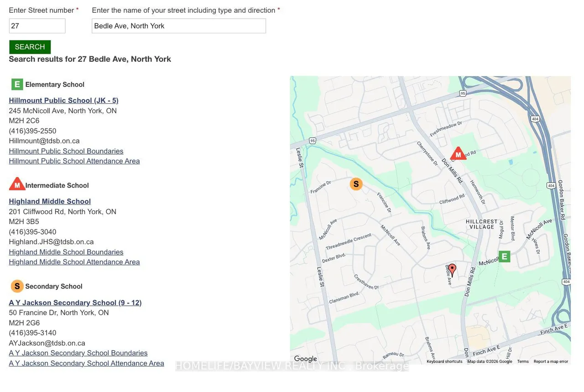The height and width of the screenshot is (392, 584).
Task: Open the map Terms link
Action: (x=523, y=361)
